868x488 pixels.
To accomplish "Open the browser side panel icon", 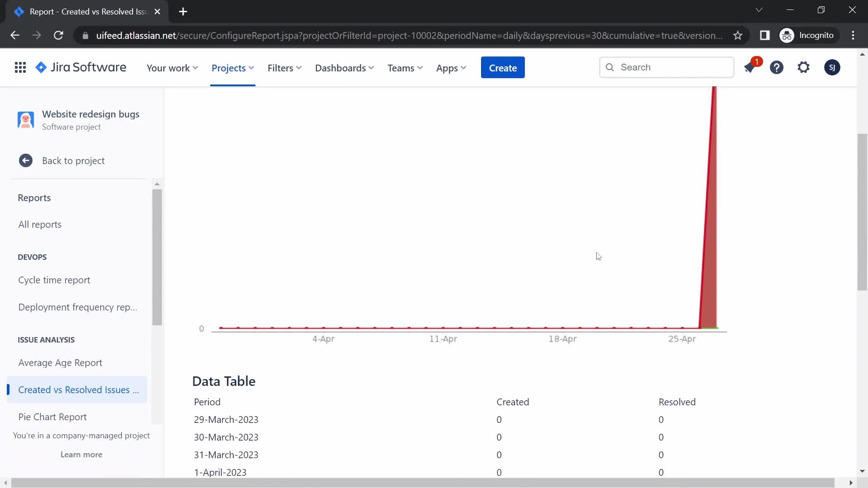I will point(764,35).
